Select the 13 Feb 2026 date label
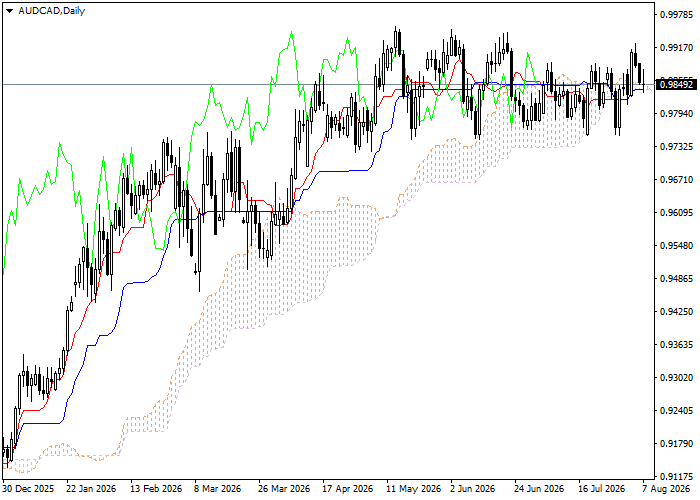 tap(156, 489)
